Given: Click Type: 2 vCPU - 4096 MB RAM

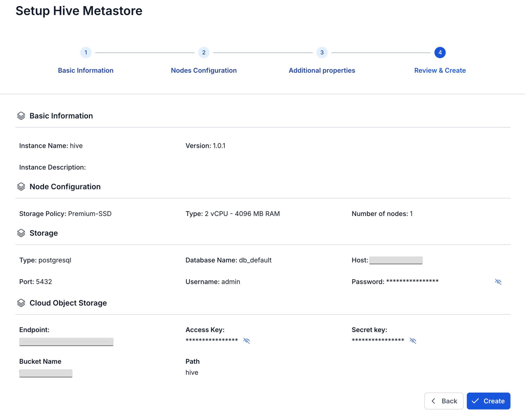Looking at the screenshot, I should (233, 214).
